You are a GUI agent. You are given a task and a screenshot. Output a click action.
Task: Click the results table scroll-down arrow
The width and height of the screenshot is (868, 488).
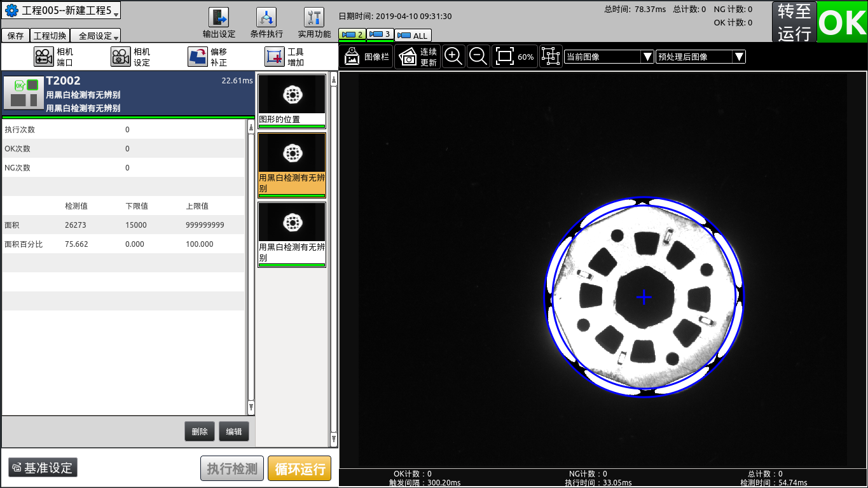(251, 407)
